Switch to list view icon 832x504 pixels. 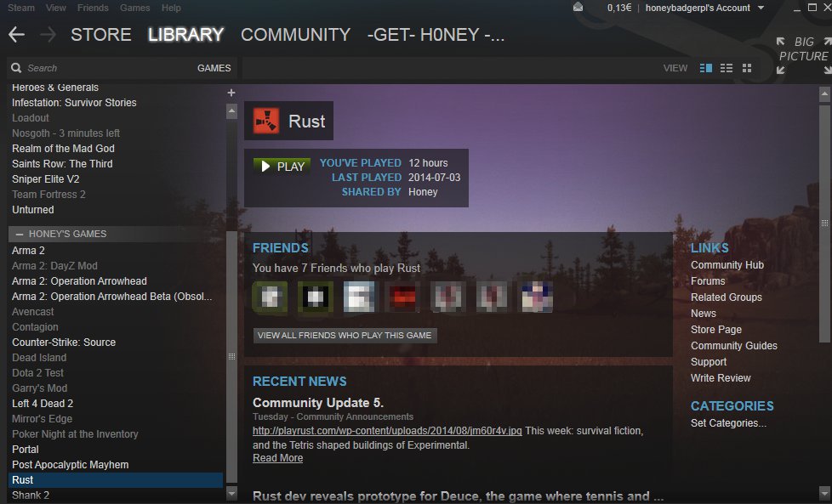[x=727, y=68]
